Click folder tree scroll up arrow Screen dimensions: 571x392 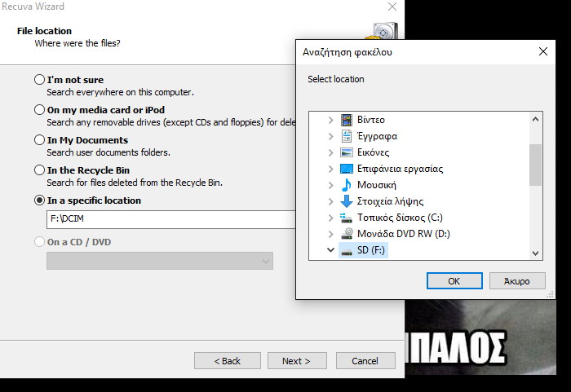tap(535, 119)
